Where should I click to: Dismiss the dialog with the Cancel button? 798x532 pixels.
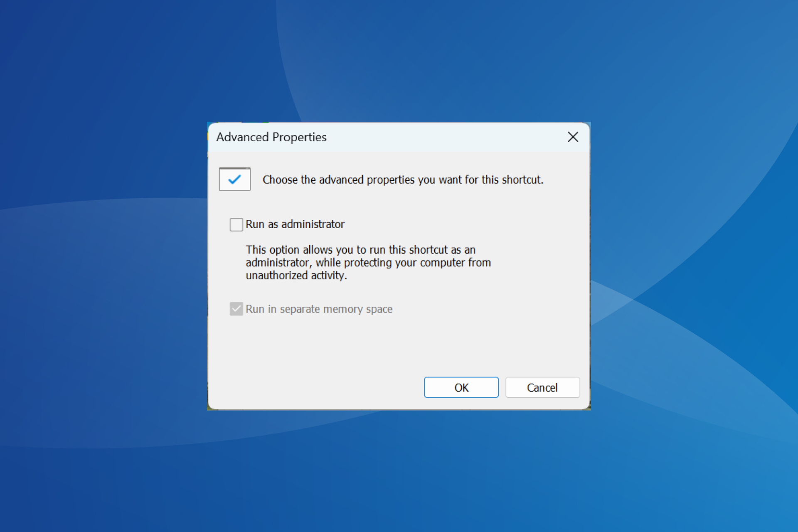point(542,387)
